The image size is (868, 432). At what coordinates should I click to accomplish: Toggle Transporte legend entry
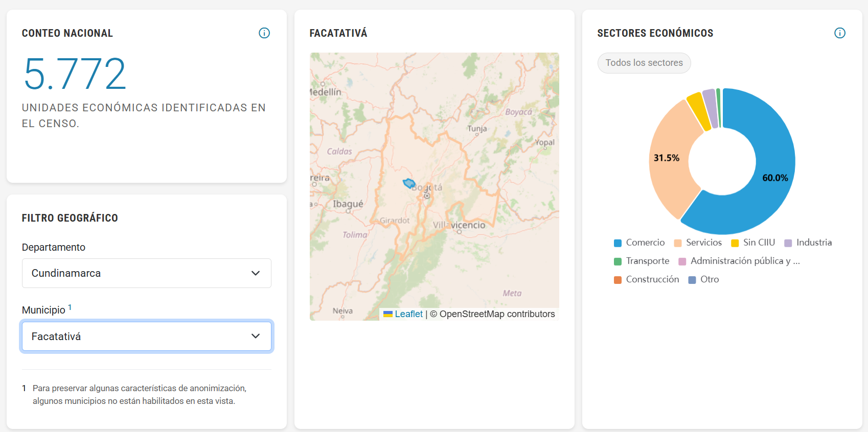[x=642, y=261]
